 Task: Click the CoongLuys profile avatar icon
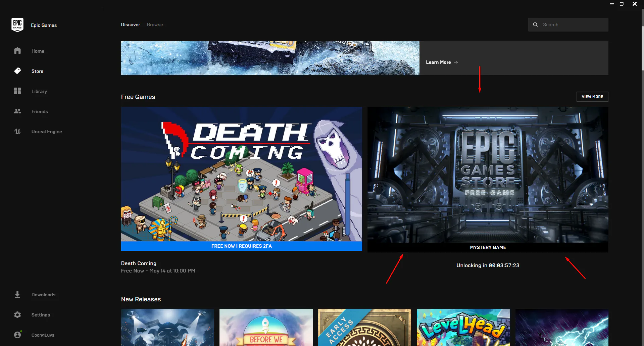(x=17, y=335)
